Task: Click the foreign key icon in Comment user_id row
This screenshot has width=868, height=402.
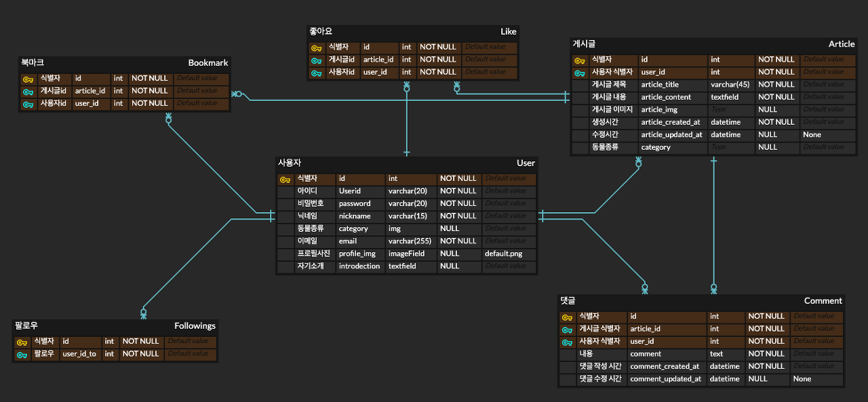Action: click(567, 342)
